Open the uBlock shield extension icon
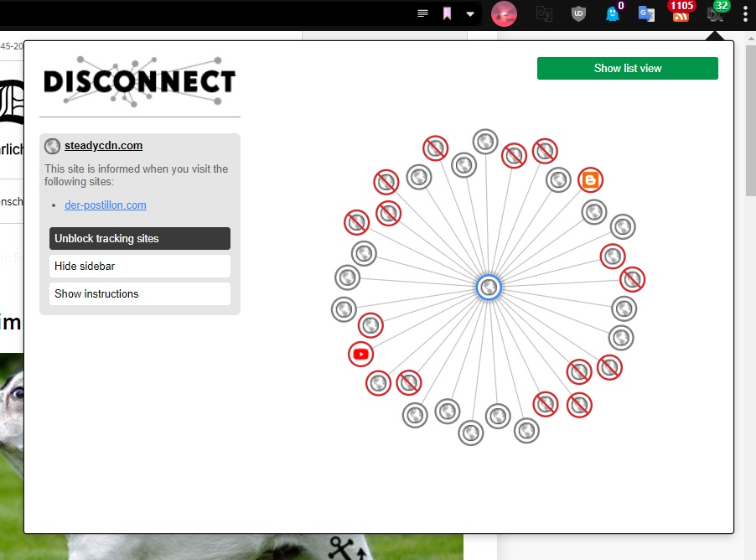The height and width of the screenshot is (560, 756). pos(578,13)
